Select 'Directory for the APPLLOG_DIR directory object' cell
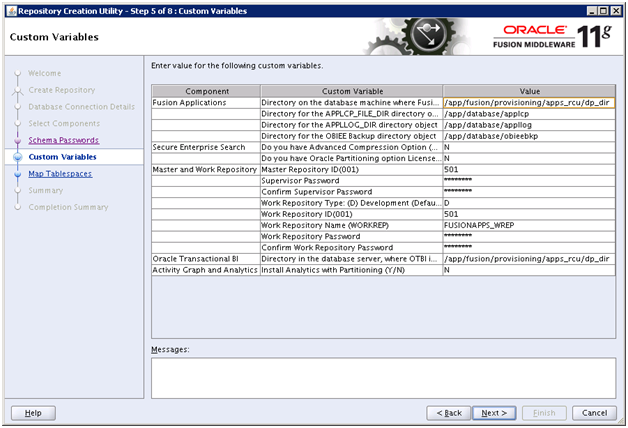This screenshot has height=428, width=628. (352, 125)
